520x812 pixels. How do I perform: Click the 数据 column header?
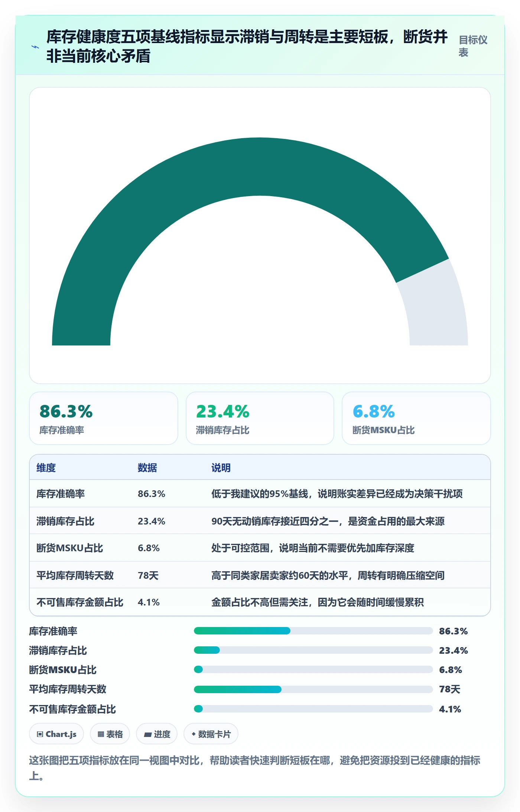click(x=147, y=468)
